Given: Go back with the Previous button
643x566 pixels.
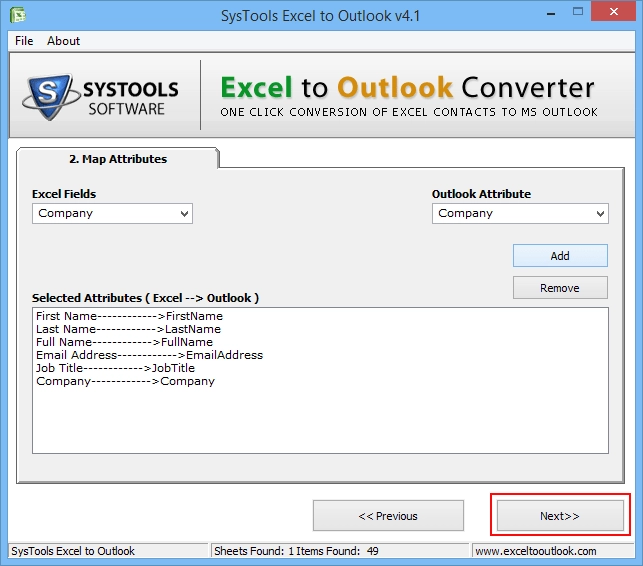Looking at the screenshot, I should pyautogui.click(x=388, y=516).
